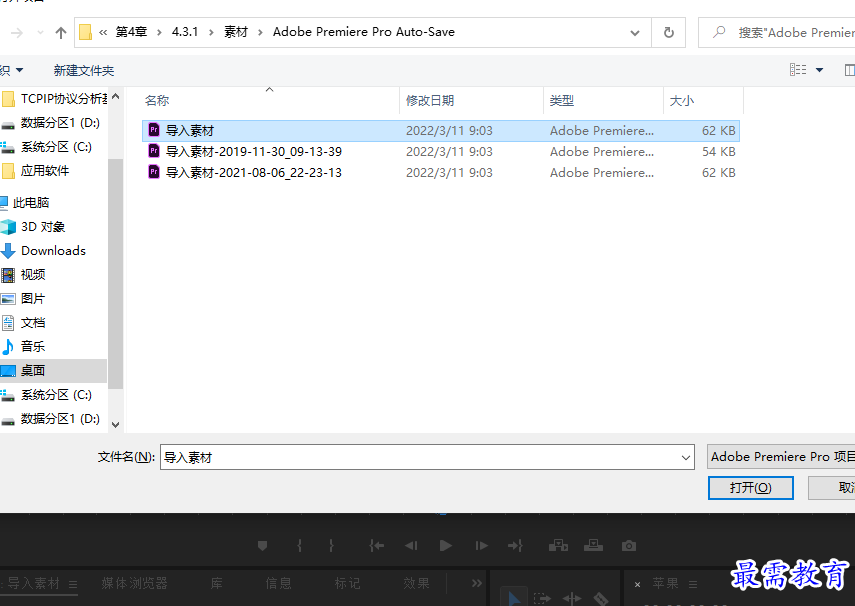Click Premiere icon of 导入素材-2021-08-06 file
Image resolution: width=855 pixels, height=606 pixels.
point(154,172)
